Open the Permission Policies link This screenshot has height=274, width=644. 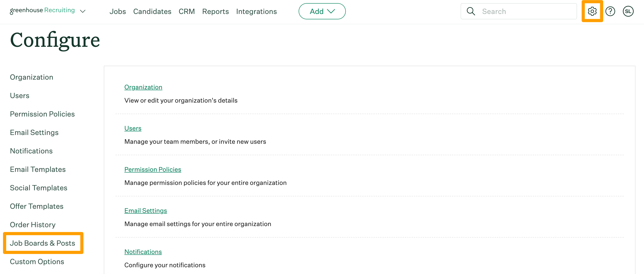(153, 169)
